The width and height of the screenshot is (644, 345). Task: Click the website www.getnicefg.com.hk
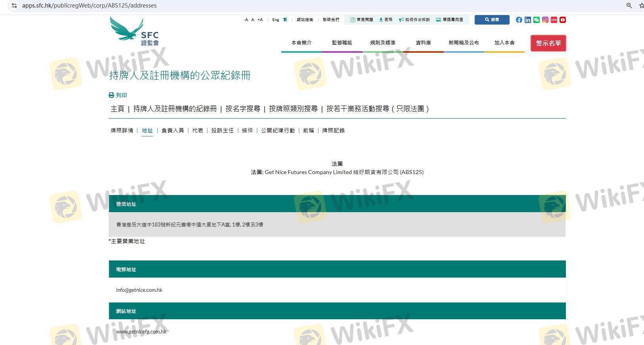pos(141,332)
